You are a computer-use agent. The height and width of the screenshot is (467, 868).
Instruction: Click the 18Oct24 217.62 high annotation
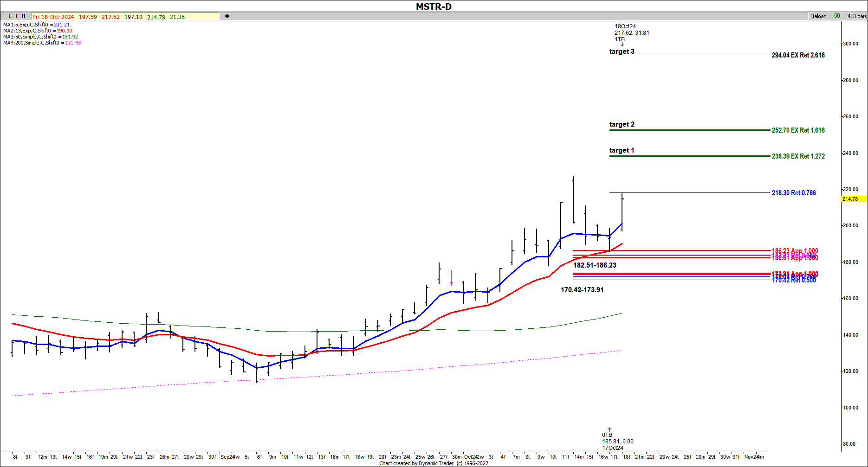click(x=631, y=33)
